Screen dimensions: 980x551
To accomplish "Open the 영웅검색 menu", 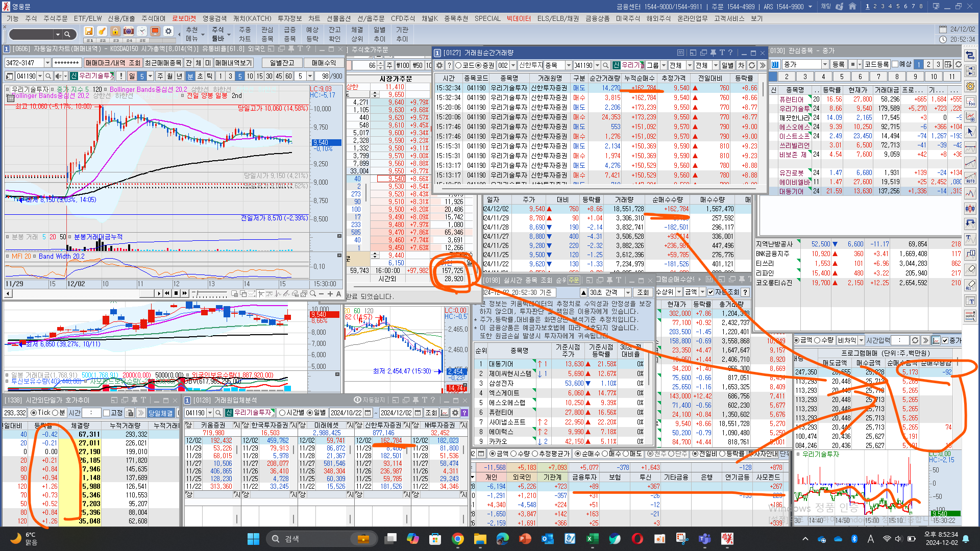I will click(214, 18).
